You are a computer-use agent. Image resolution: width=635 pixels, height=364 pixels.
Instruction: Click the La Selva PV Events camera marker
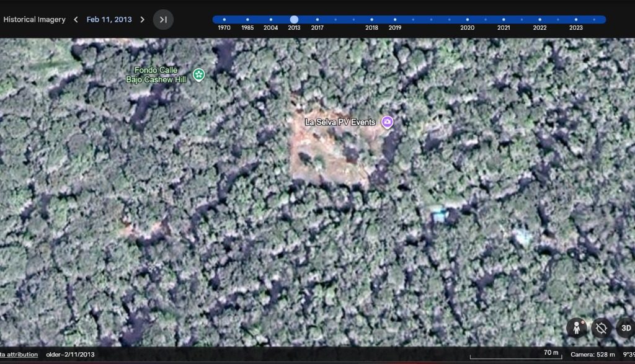pos(388,122)
